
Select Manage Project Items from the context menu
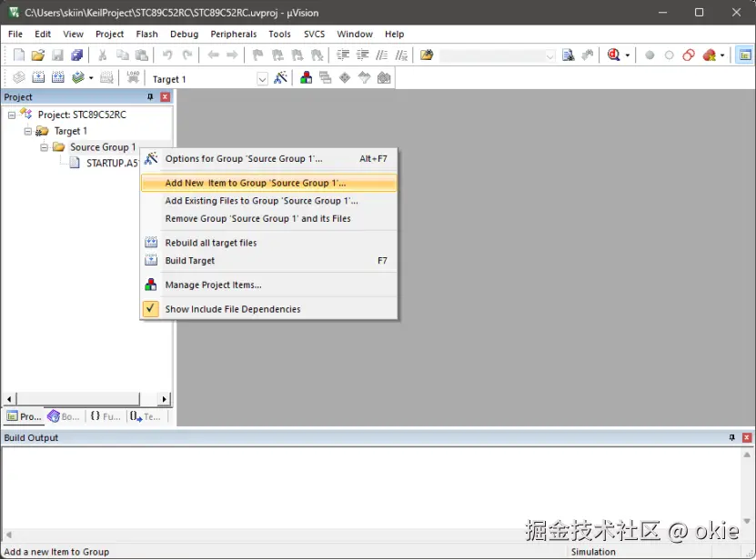[269, 285]
